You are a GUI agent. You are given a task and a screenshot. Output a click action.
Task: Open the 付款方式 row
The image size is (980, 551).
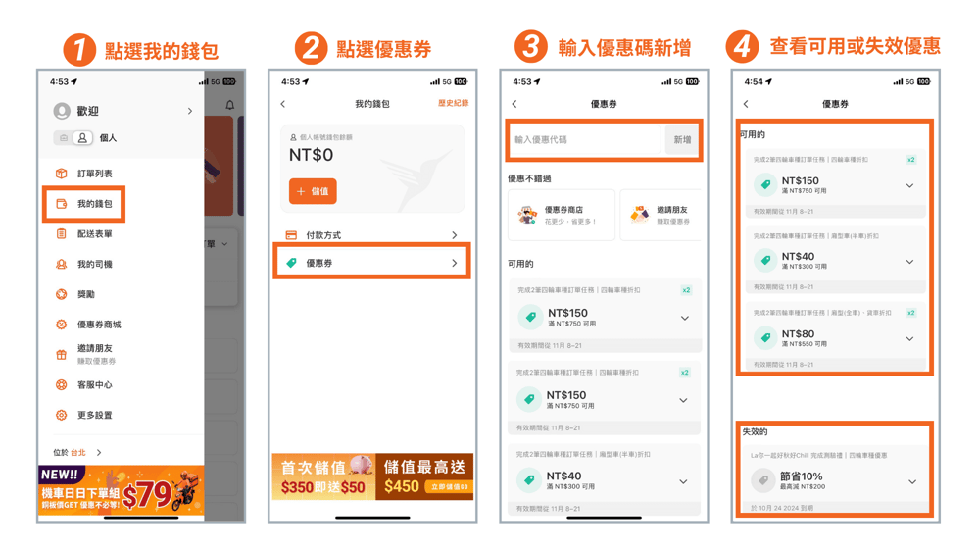coord(371,235)
